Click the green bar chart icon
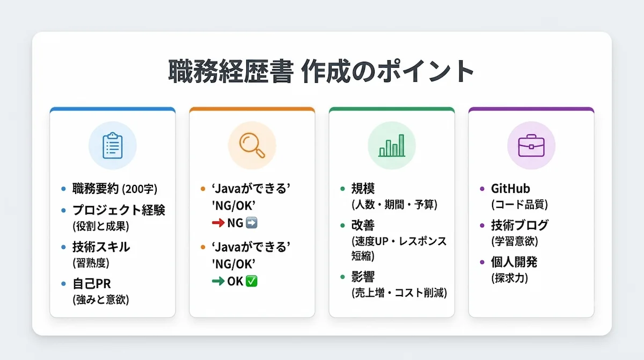644x360 pixels. click(392, 146)
